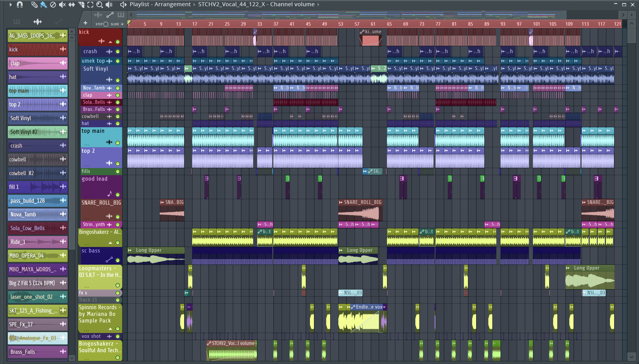
Task: Select laser_one_shot_02 in the picker
Action: (37, 297)
